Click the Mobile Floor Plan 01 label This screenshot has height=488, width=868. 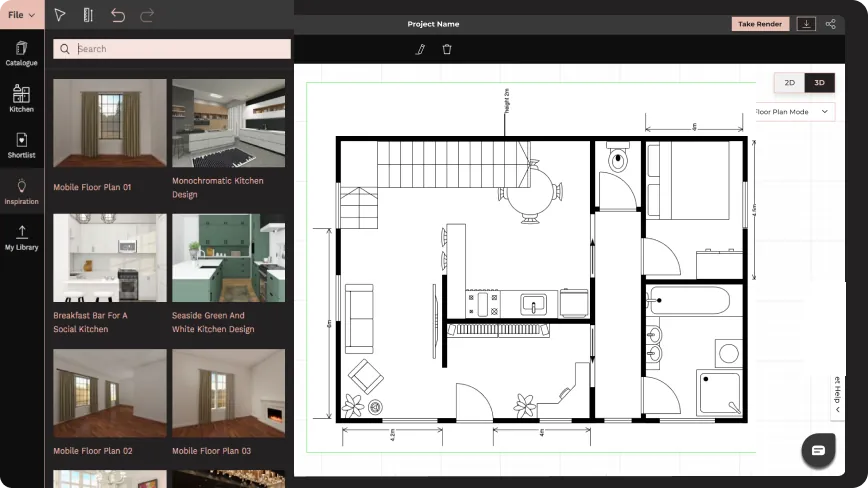pos(92,187)
